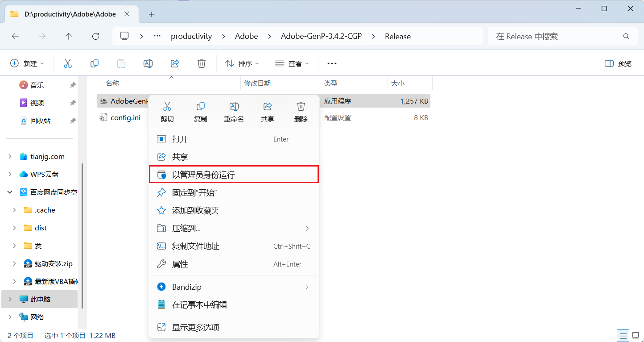Click toolbar Delete trash icon

coord(202,63)
